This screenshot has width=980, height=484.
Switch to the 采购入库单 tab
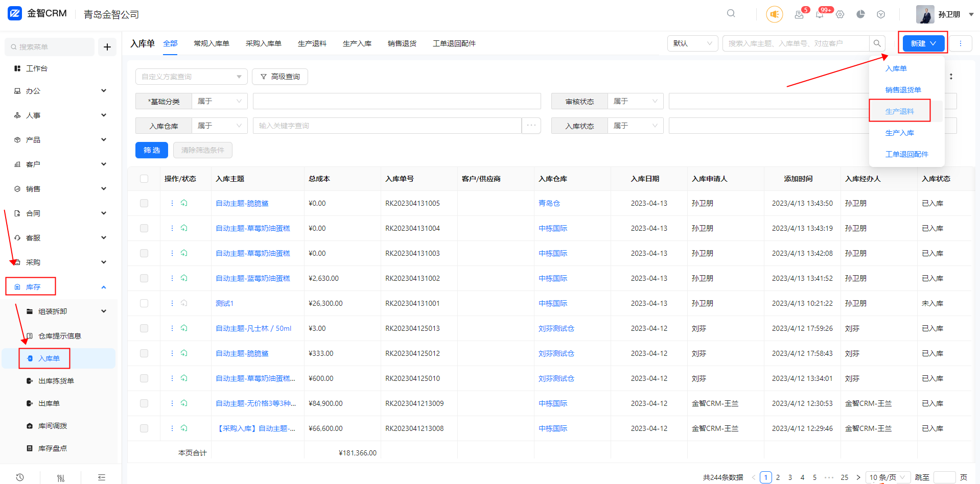tap(264, 43)
